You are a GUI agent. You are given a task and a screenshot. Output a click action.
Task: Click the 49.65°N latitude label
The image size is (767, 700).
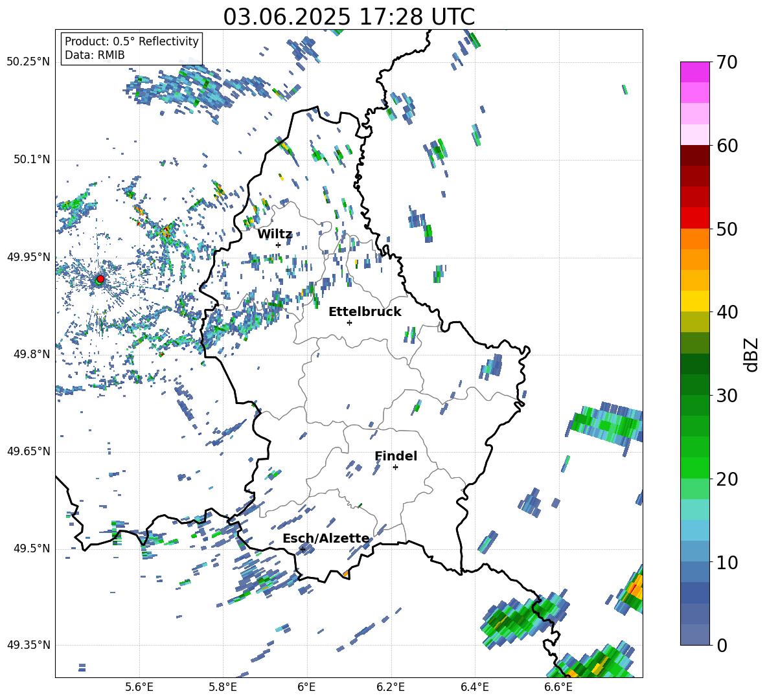pos(29,451)
